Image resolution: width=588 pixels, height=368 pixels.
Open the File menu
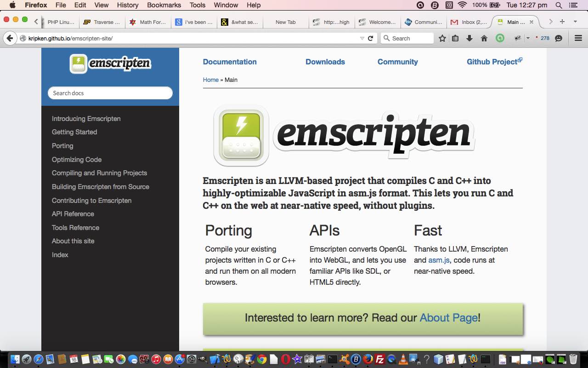[61, 5]
